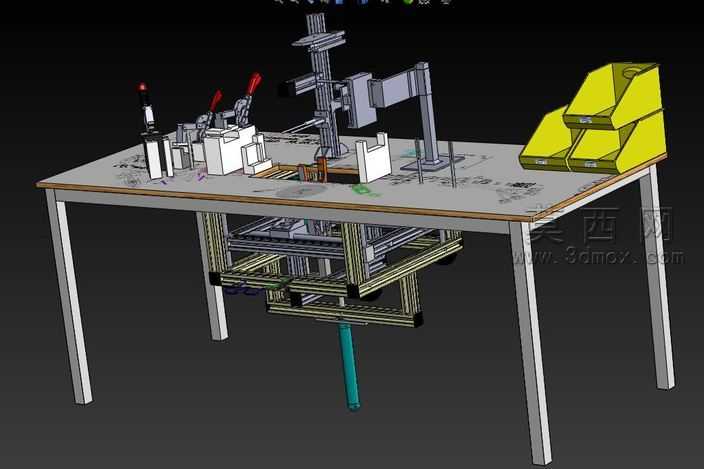This screenshot has width=704, height=469.
Task: Select the front-left table leg
Action: click(x=70, y=297)
